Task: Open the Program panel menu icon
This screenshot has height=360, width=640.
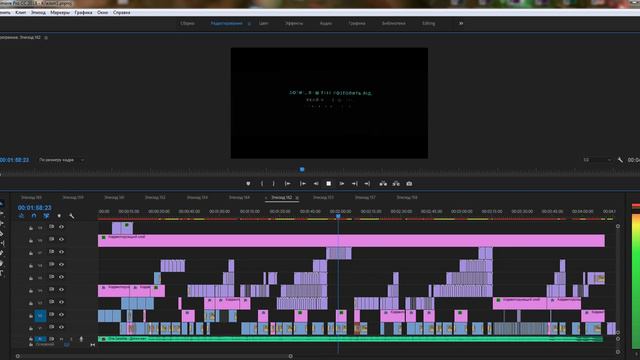Action: pyautogui.click(x=46, y=38)
